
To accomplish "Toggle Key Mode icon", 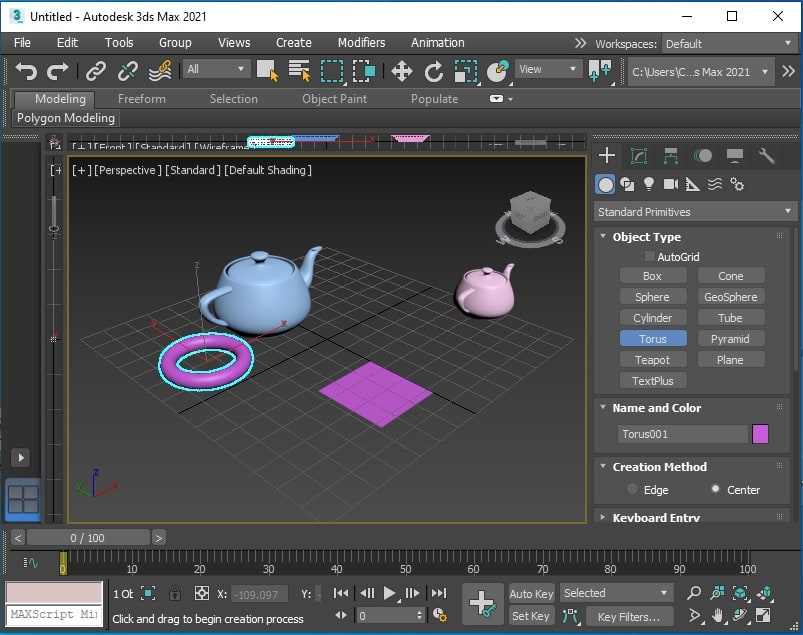I will (x=341, y=616).
